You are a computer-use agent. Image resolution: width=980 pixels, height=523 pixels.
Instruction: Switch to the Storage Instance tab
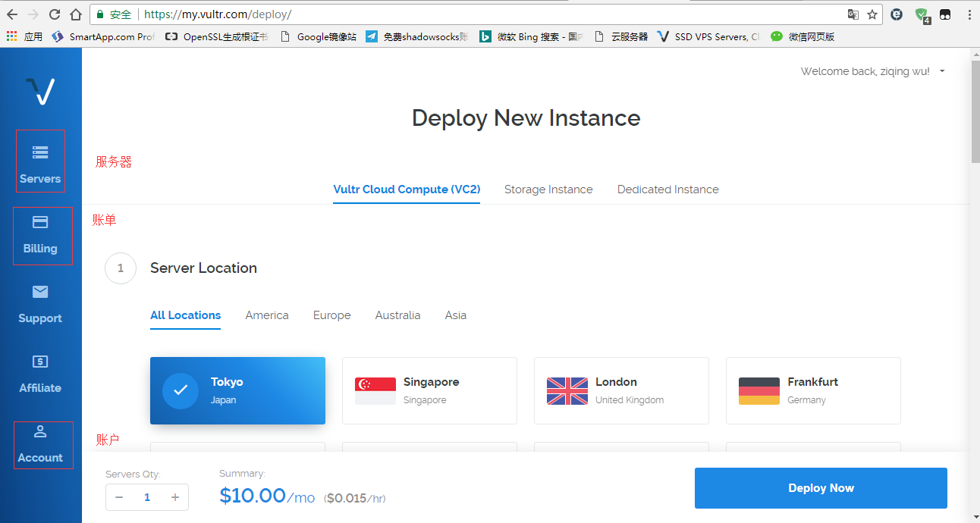click(x=548, y=189)
